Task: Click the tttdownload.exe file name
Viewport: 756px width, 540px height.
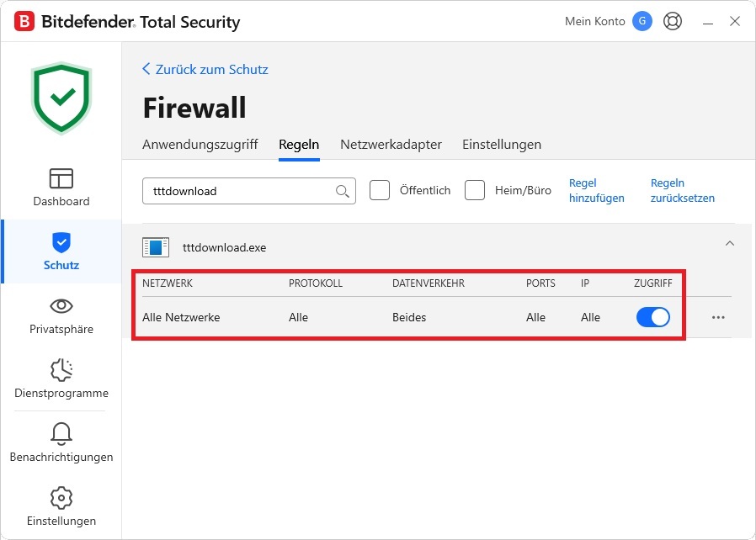Action: coord(224,247)
